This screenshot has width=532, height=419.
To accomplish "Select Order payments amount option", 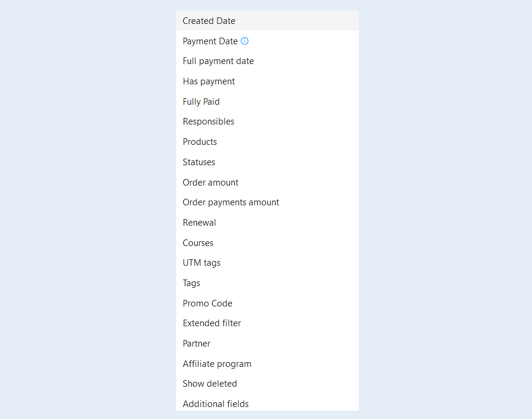I will [267, 202].
